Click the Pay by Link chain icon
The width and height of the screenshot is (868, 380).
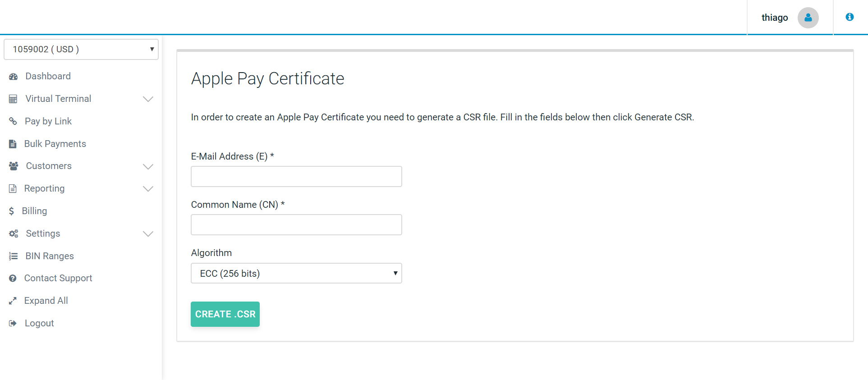pyautogui.click(x=13, y=121)
